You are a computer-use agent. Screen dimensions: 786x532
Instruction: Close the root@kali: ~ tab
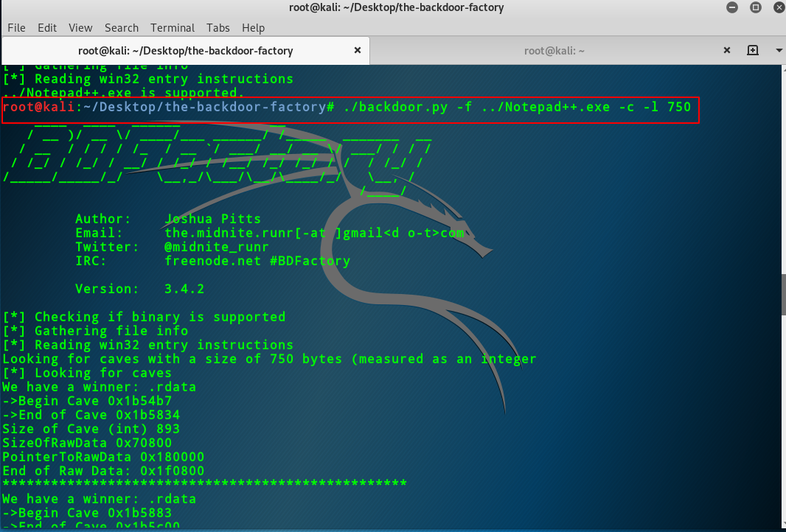tap(727, 50)
